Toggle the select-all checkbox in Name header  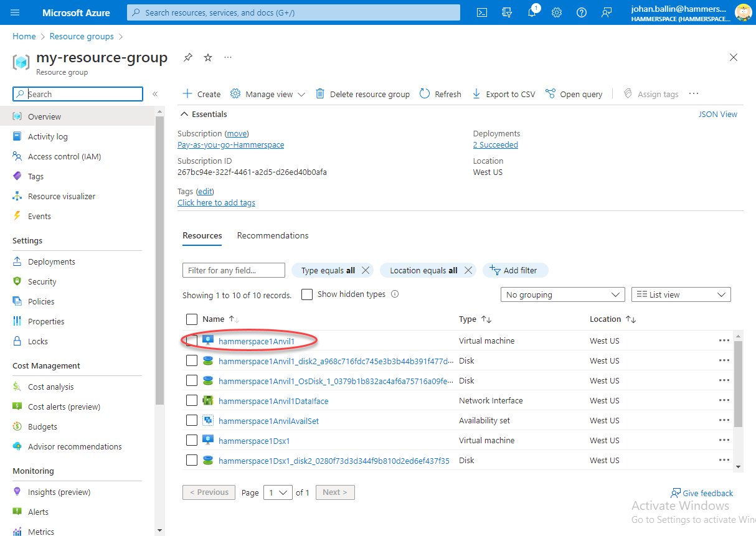192,319
